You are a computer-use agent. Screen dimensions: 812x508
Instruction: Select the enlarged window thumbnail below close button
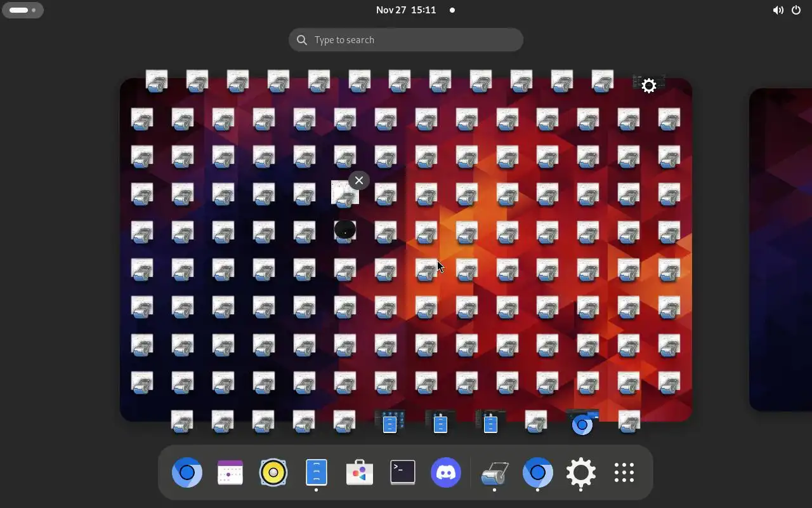coord(345,193)
